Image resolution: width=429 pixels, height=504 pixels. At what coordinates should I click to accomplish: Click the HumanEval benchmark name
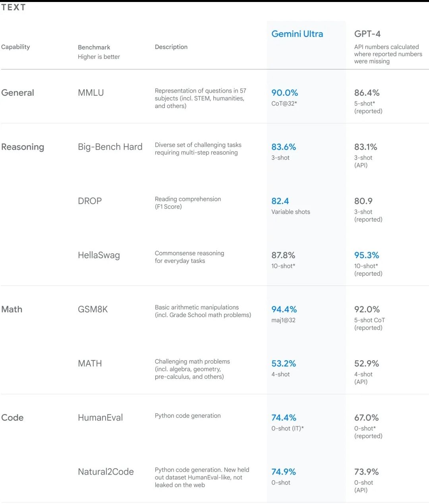pos(100,418)
